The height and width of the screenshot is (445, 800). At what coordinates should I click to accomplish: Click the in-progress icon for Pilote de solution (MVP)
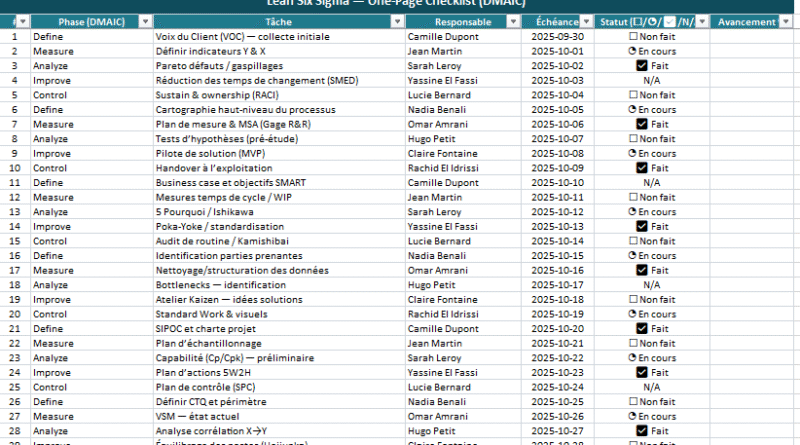point(632,154)
